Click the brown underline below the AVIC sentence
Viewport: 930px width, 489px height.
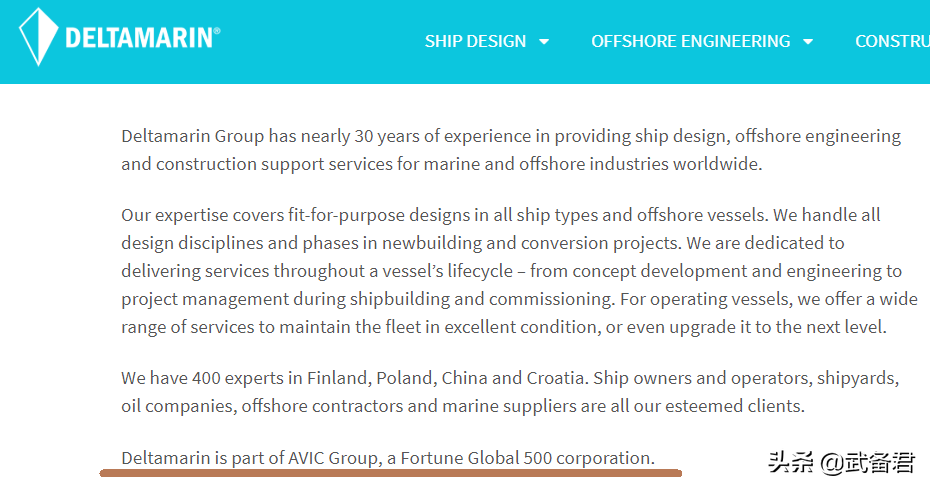click(390, 472)
